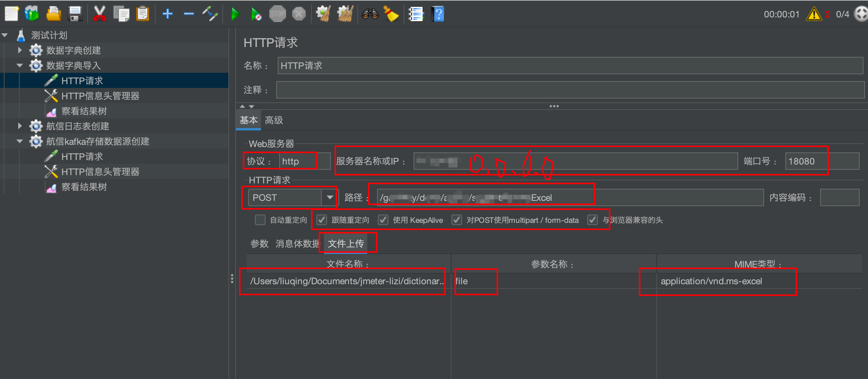Image resolution: width=868 pixels, height=379 pixels.
Task: Collapse the 数据字典导入 tree node
Action: [19, 65]
